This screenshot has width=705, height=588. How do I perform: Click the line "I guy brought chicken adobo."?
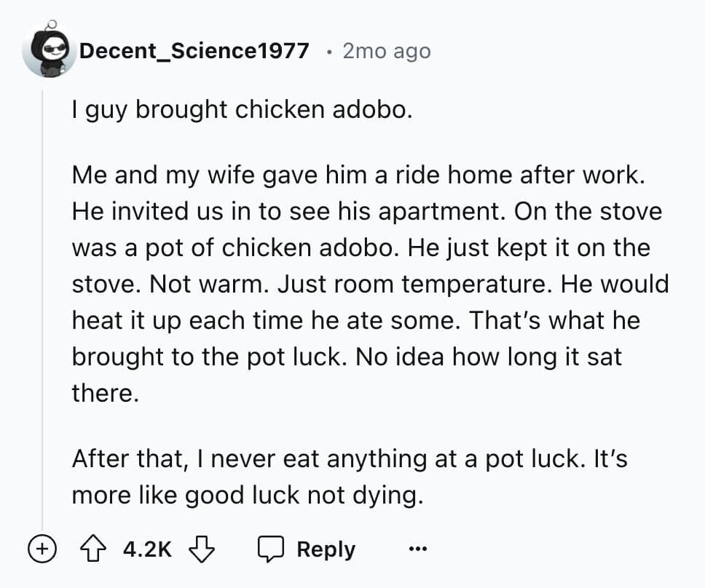coord(242,110)
